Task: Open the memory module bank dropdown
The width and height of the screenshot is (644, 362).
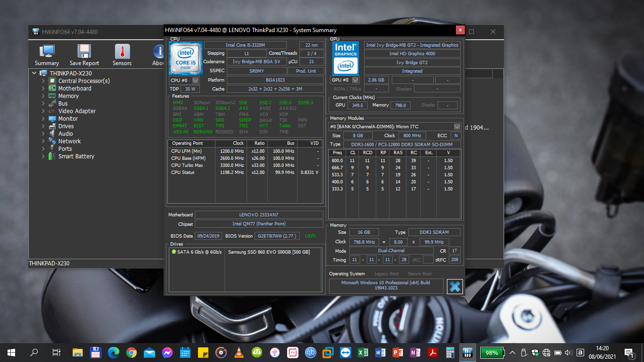Action: (395, 126)
